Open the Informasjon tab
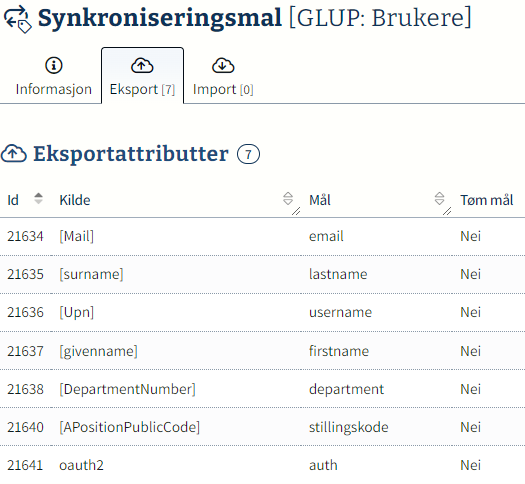 pos(54,76)
